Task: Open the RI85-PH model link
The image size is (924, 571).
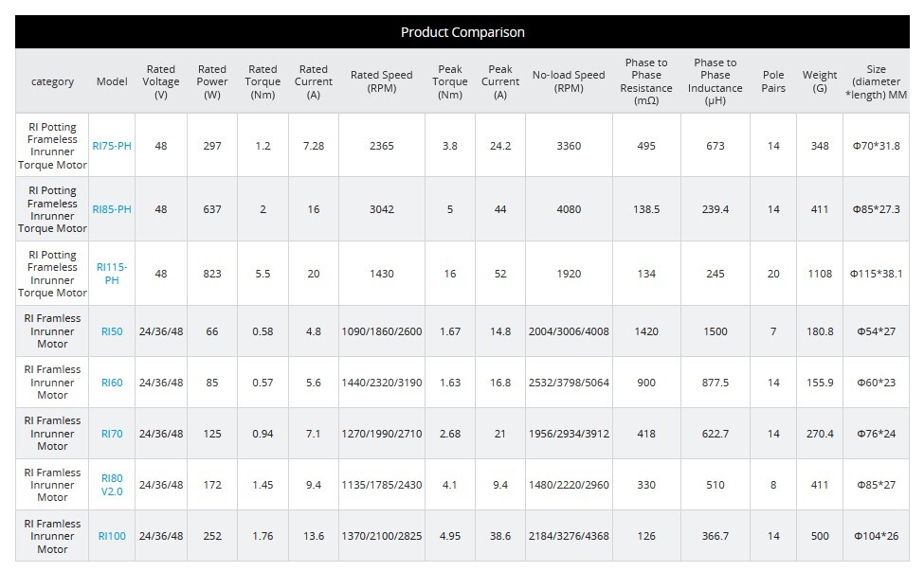Action: tap(112, 209)
